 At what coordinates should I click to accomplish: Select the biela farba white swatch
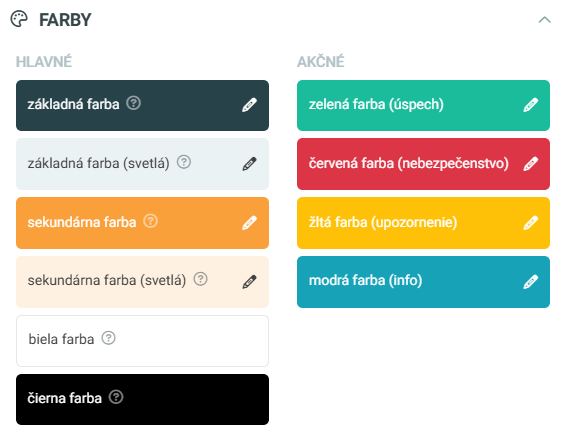click(x=142, y=341)
